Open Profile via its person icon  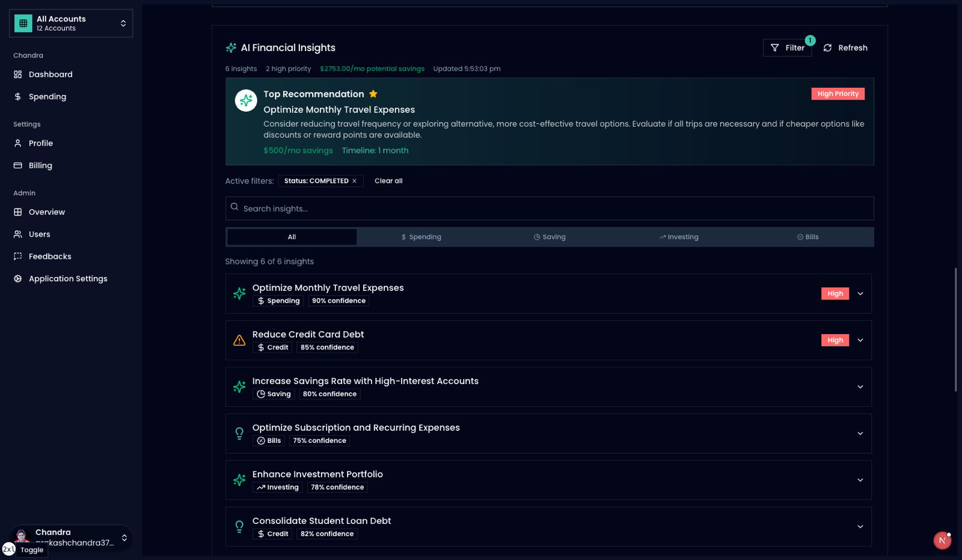(18, 144)
